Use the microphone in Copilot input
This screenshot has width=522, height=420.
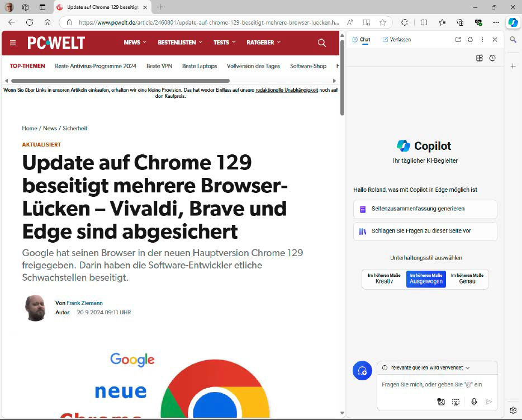click(474, 402)
